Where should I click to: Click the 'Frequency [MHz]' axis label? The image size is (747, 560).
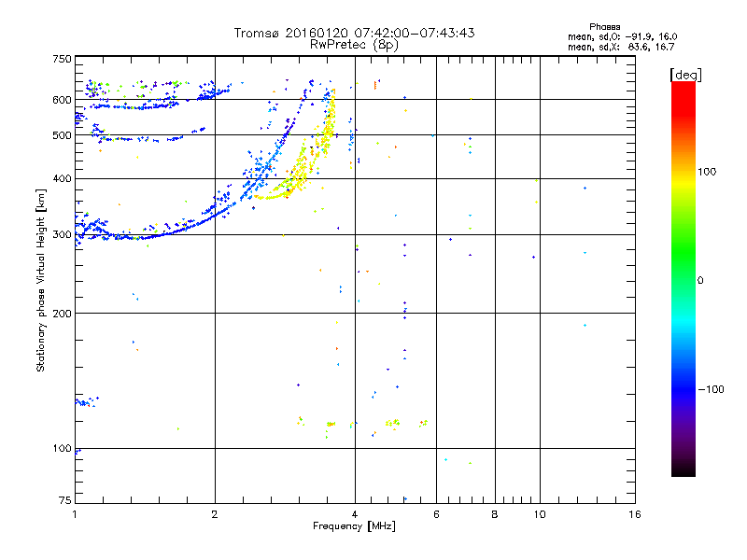point(354,526)
